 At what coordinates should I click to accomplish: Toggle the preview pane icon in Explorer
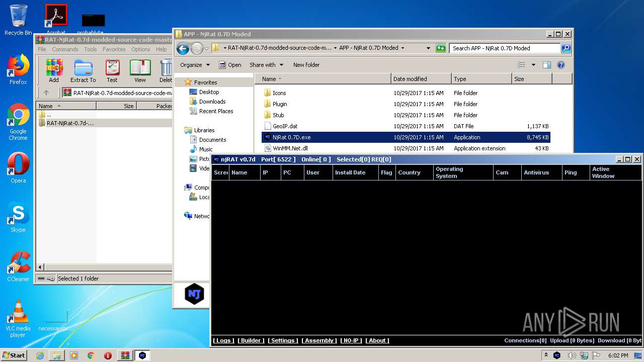[x=547, y=65]
